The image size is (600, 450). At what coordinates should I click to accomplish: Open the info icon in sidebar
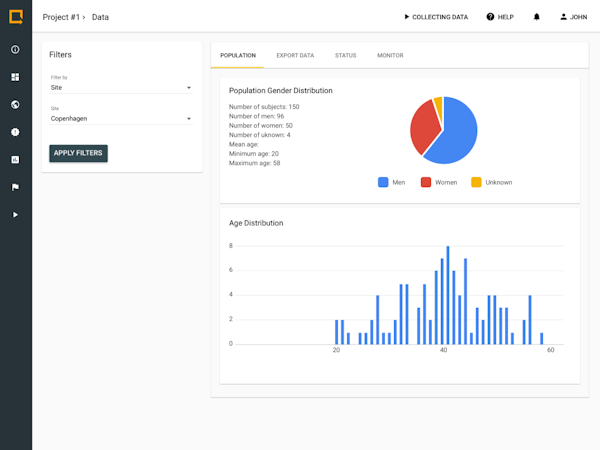pos(15,49)
